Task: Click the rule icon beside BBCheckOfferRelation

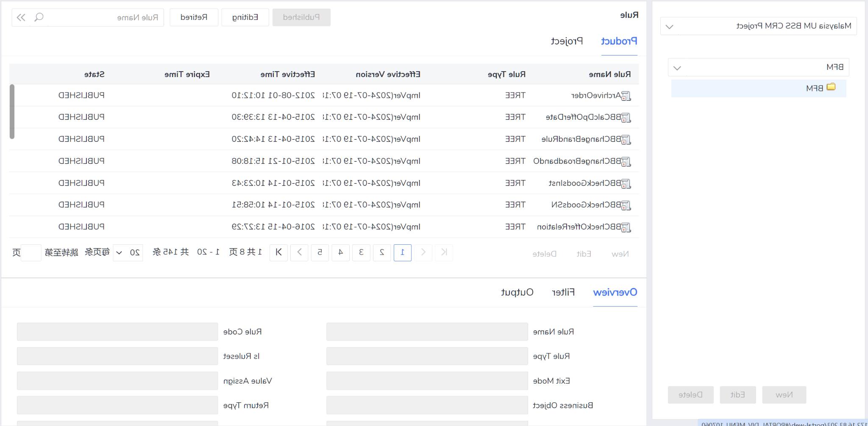Action: pyautogui.click(x=626, y=227)
